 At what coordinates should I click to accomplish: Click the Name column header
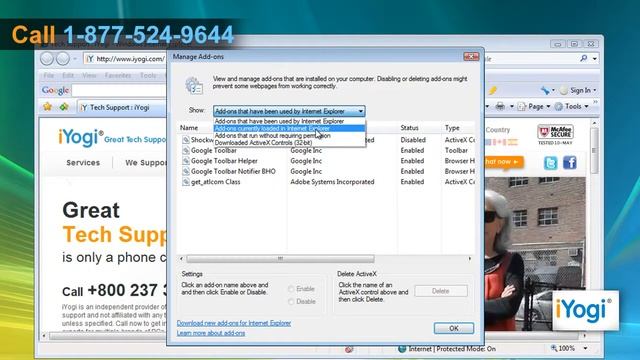[189, 128]
